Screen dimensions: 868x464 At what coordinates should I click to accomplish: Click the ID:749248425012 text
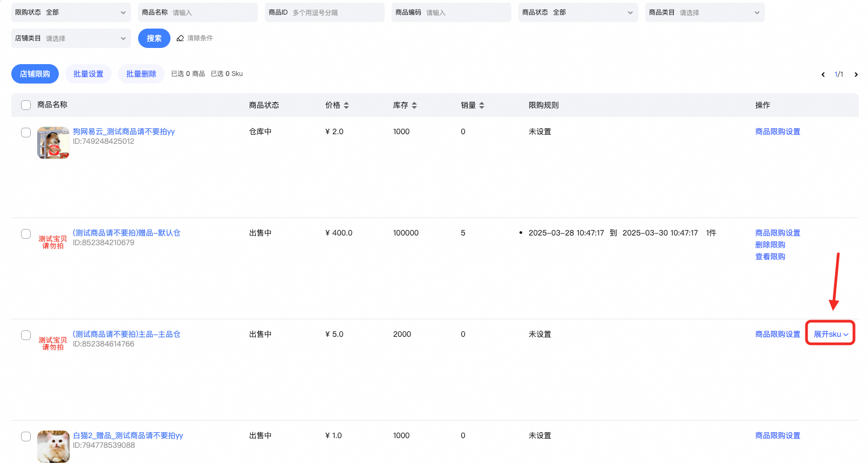[x=104, y=141]
